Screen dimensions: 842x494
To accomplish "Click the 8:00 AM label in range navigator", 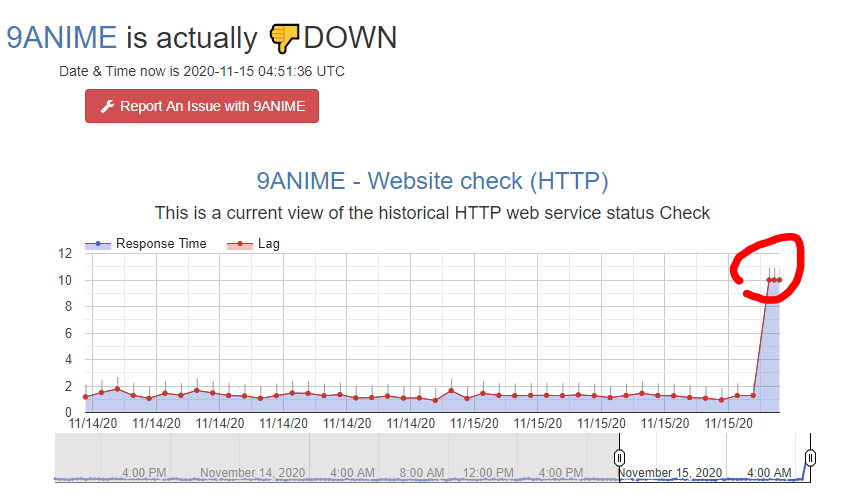I will tap(422, 473).
